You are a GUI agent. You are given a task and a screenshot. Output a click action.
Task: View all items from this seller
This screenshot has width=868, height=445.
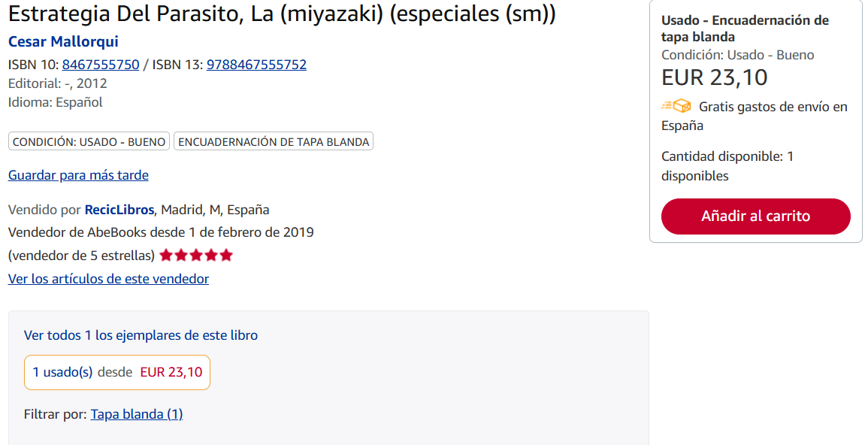click(x=108, y=279)
